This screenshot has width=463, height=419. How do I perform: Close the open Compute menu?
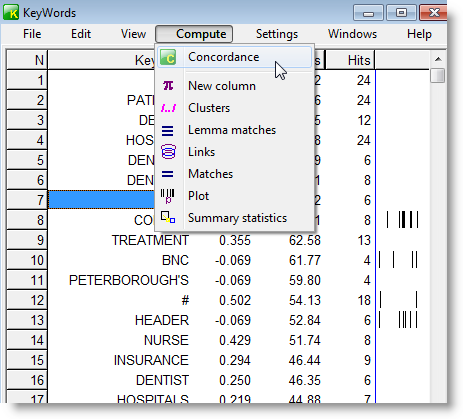194,34
